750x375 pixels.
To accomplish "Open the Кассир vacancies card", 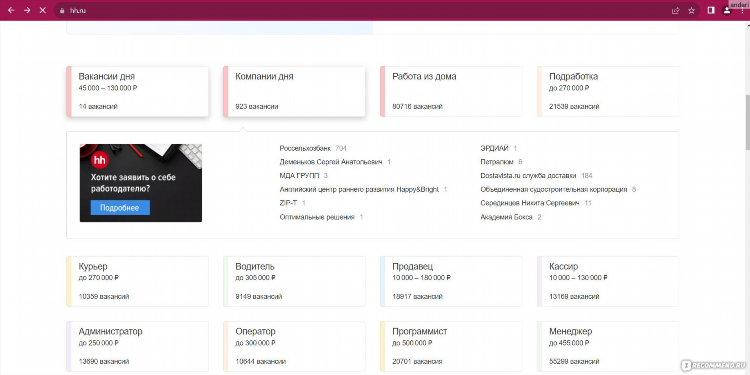I will (608, 281).
